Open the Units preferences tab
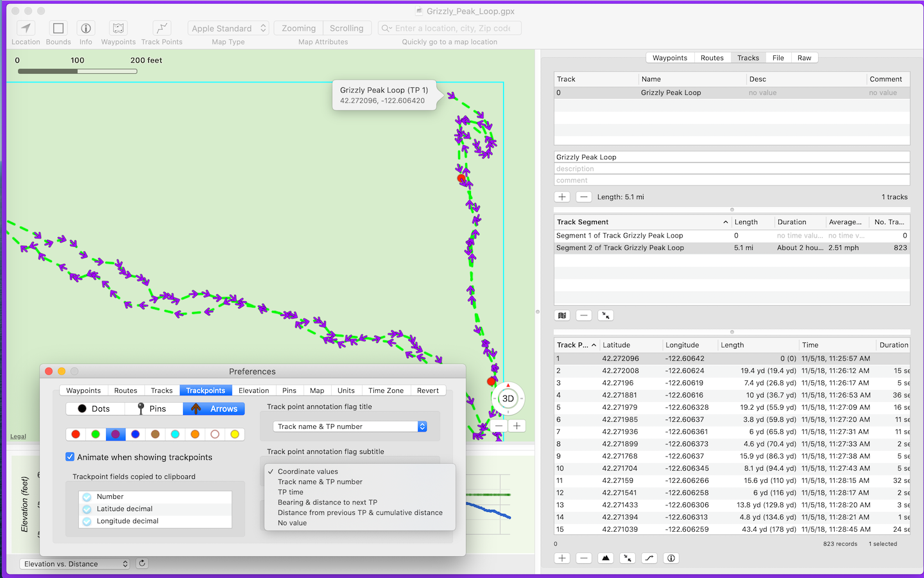 [x=346, y=390]
